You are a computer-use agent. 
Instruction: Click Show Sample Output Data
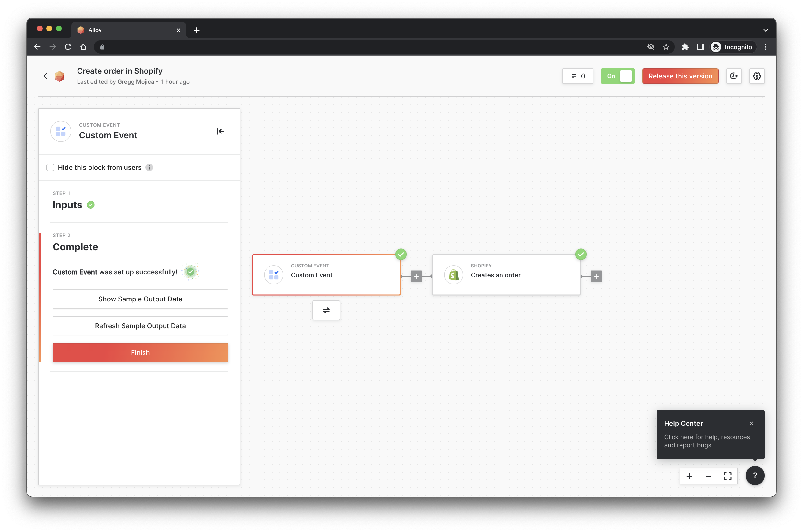[140, 299]
